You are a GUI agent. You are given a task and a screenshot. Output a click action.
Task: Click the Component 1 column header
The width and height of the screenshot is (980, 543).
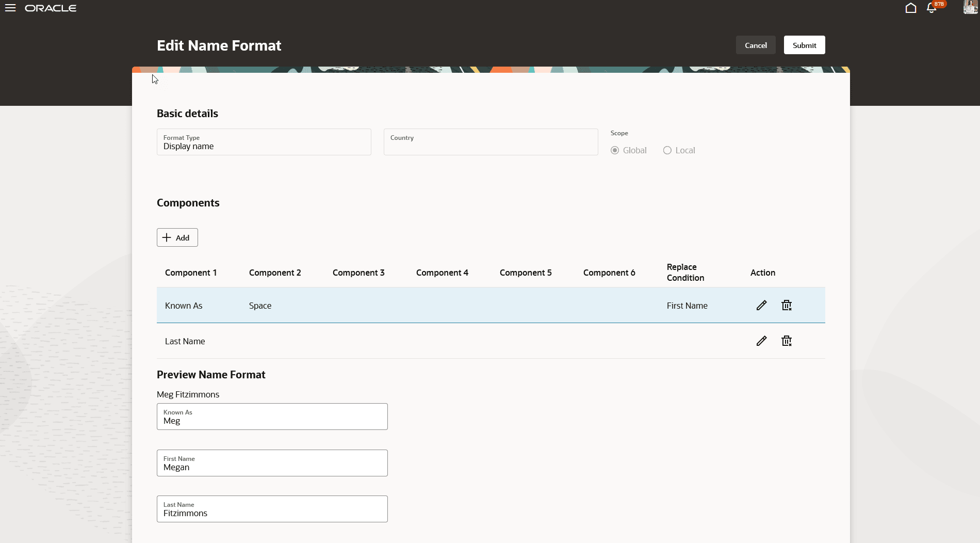tap(191, 273)
